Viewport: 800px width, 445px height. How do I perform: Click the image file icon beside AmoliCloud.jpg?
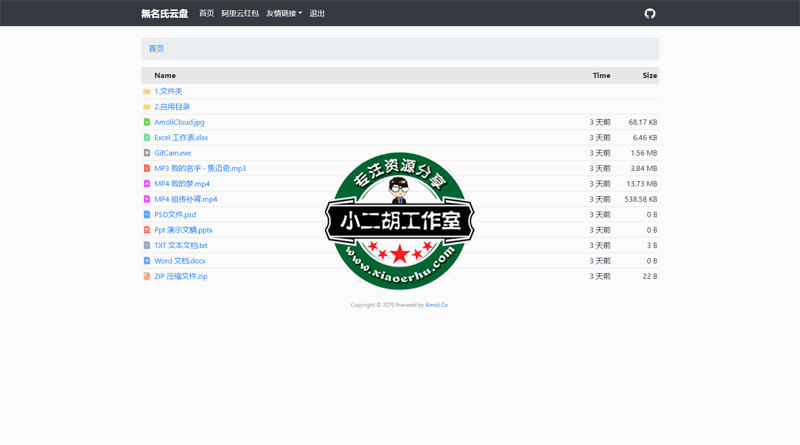click(147, 122)
